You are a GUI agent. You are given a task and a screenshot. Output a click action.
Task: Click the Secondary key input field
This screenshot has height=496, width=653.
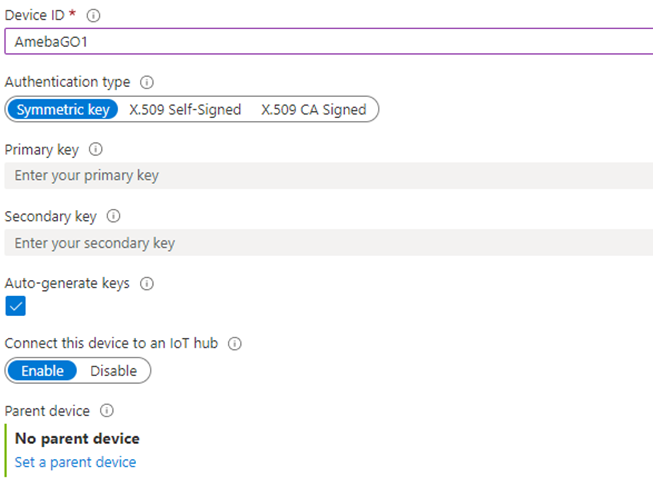tap(329, 243)
